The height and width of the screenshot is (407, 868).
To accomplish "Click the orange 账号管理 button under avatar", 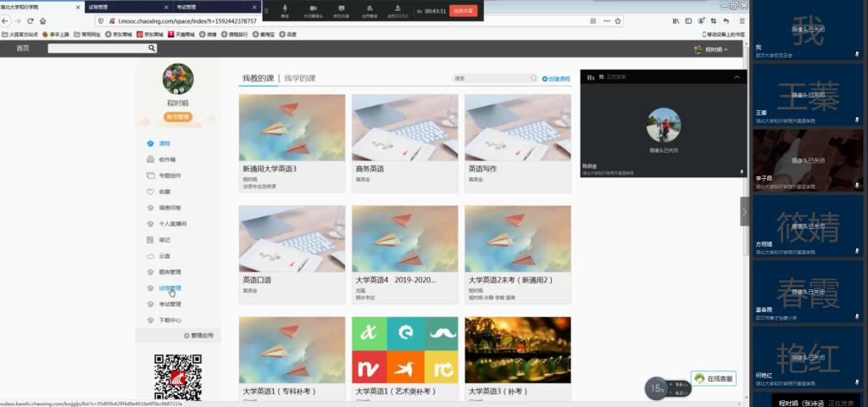I will point(177,117).
